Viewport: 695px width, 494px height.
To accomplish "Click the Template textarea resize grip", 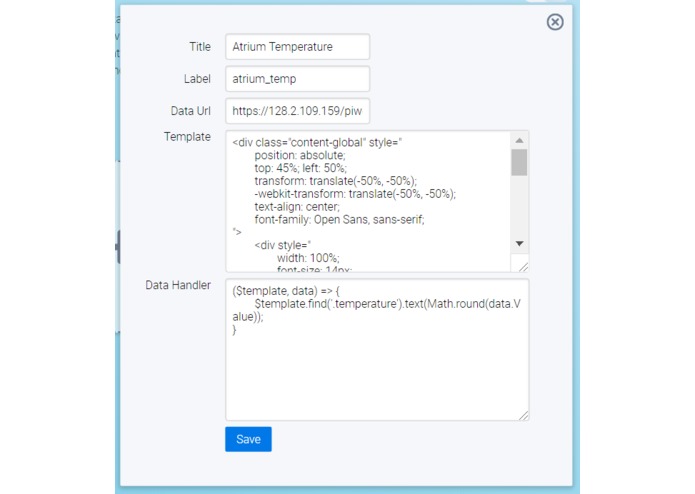I will click(x=523, y=267).
